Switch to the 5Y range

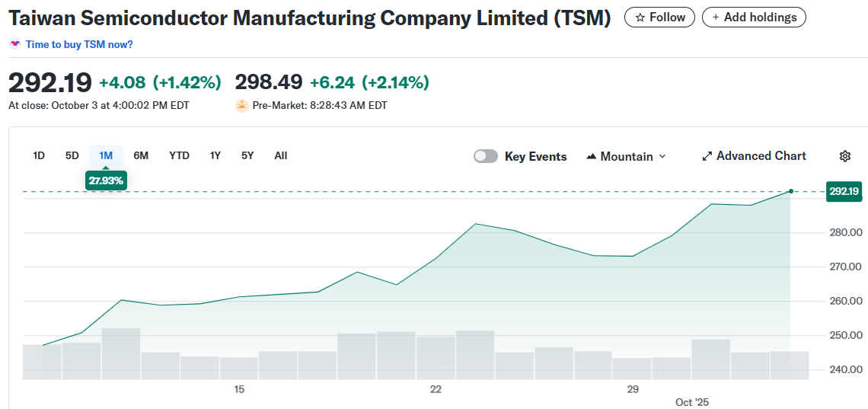tap(247, 155)
